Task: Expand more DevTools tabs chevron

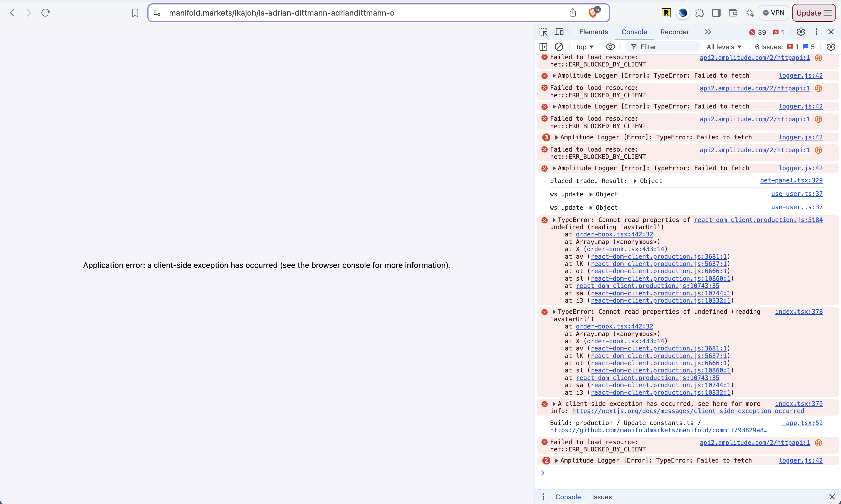Action: (708, 32)
